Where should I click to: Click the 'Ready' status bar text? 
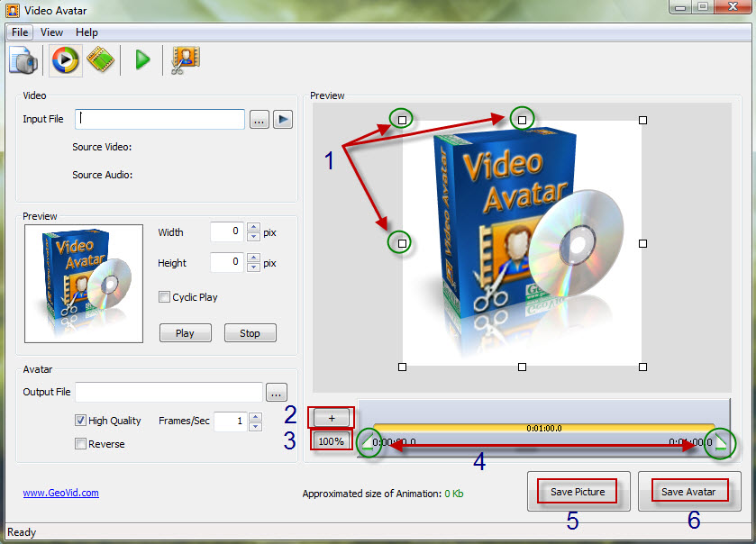(22, 532)
